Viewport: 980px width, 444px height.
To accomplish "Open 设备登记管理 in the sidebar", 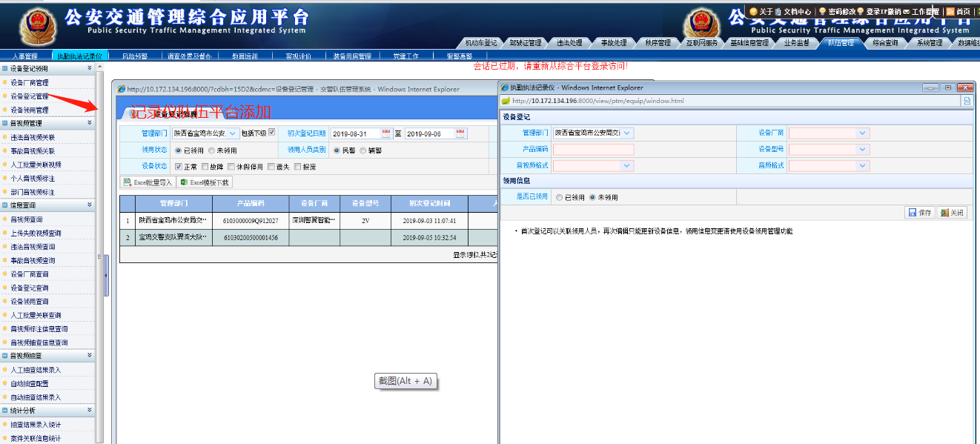I will [30, 96].
